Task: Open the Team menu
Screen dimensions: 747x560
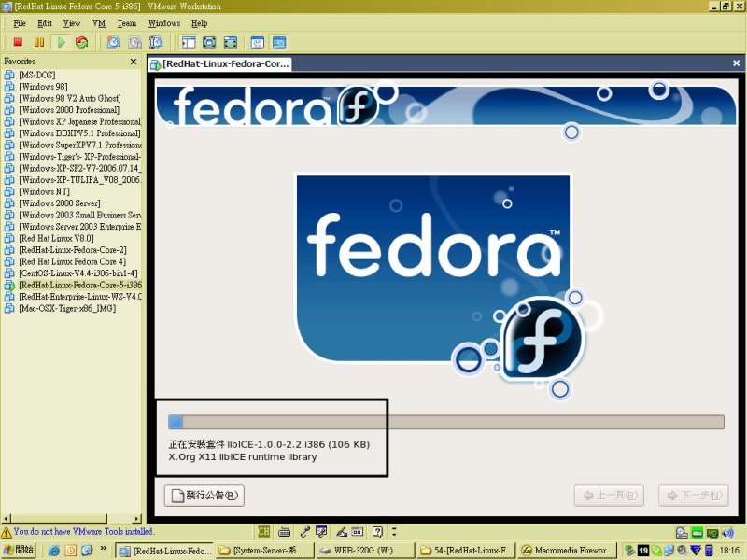Action: pos(127,22)
